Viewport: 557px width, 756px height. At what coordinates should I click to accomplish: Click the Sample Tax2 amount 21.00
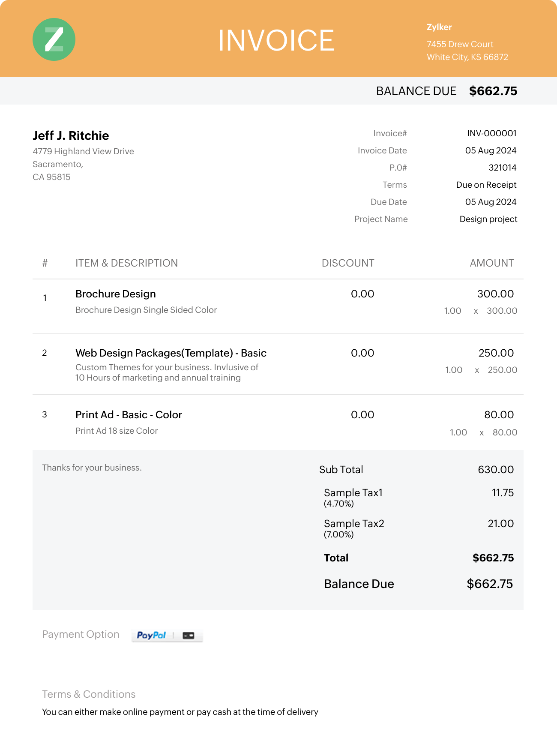pyautogui.click(x=500, y=524)
